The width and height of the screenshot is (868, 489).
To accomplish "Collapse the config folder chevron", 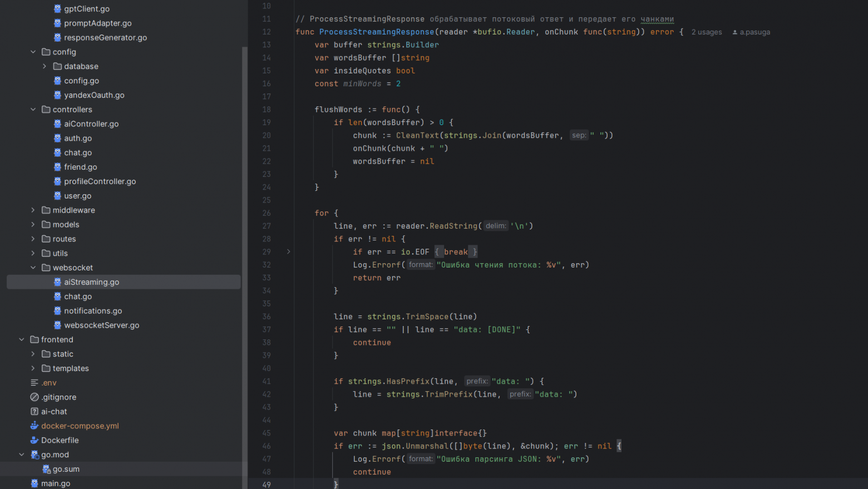I will (33, 52).
